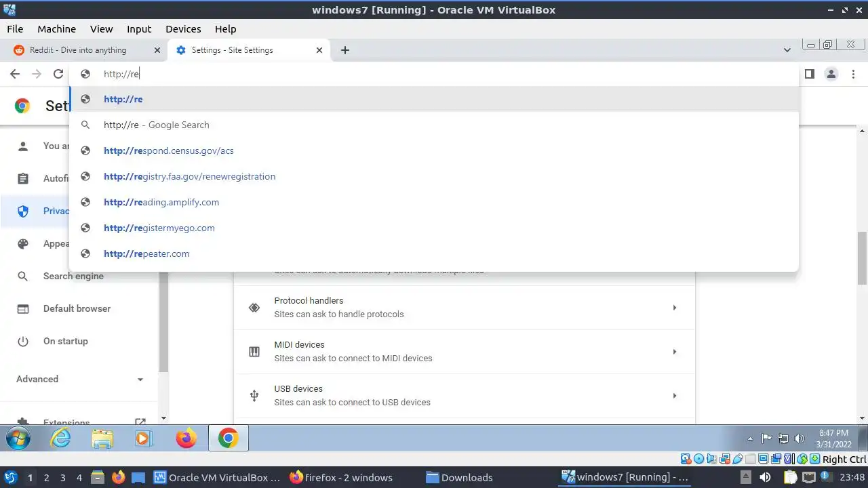Open the Protocol handlers permission row
This screenshot has height=488, width=868.
coord(465,308)
